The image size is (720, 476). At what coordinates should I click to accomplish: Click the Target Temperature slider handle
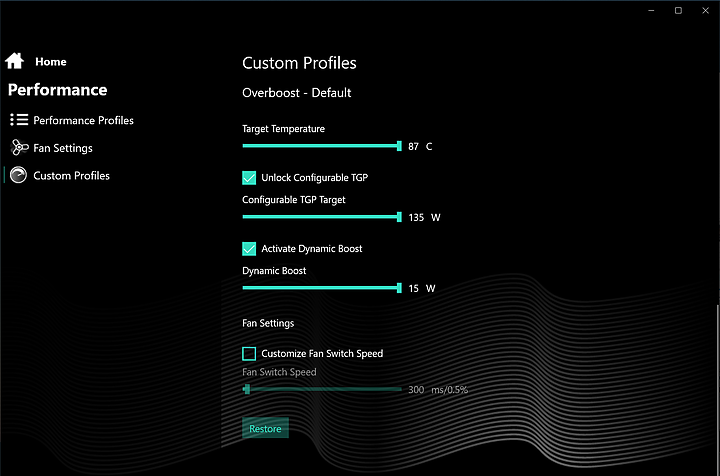pos(399,146)
